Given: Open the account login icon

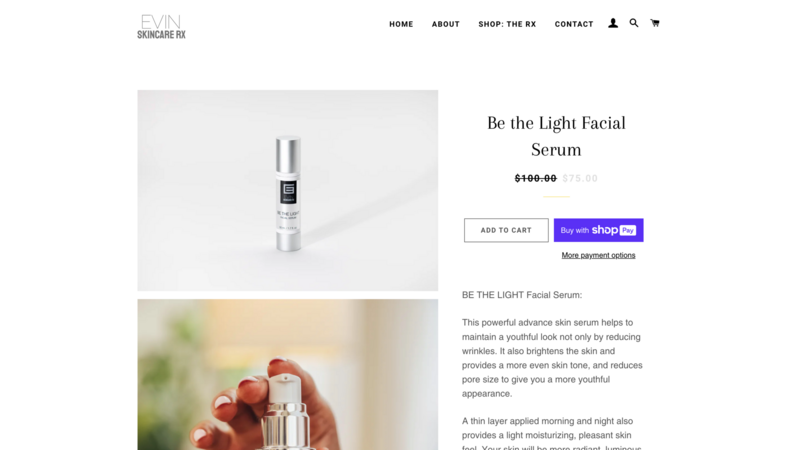Looking at the screenshot, I should click(x=613, y=23).
